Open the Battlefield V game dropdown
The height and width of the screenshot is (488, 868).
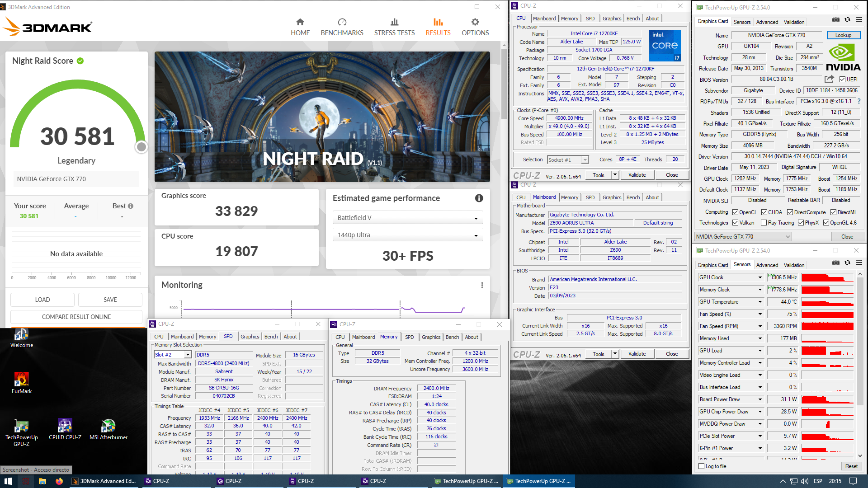408,218
